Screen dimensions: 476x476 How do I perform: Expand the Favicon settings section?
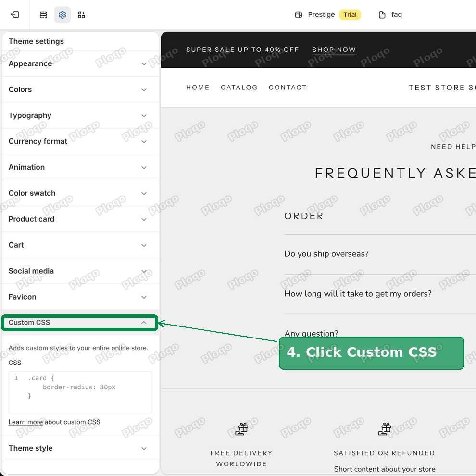click(x=80, y=297)
